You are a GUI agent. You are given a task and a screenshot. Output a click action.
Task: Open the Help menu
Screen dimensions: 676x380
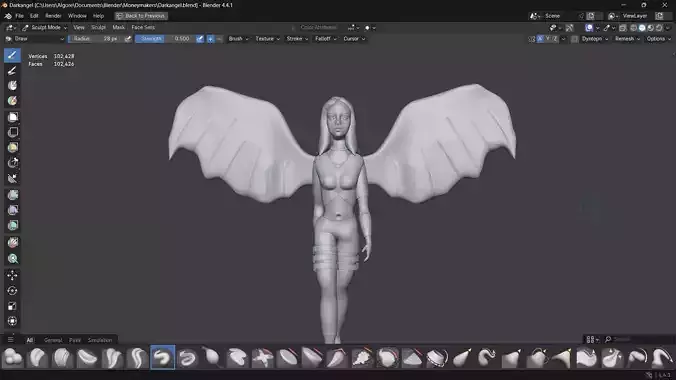[98, 16]
